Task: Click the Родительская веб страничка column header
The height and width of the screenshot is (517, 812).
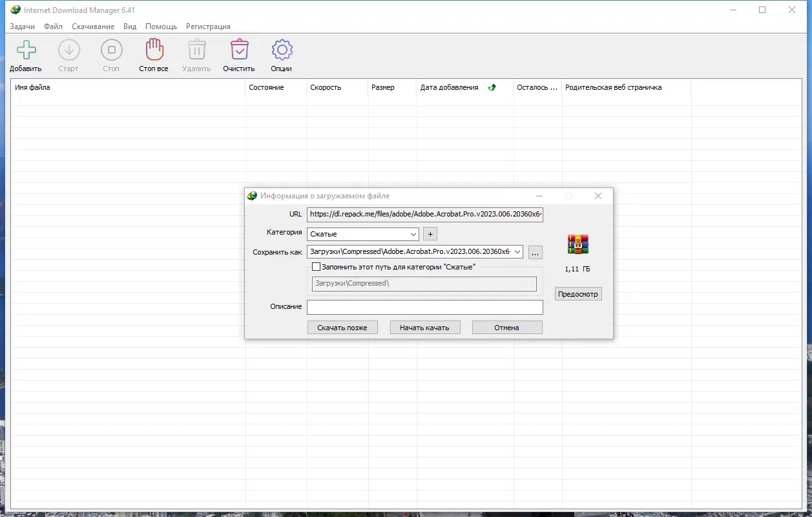Action: [626, 87]
